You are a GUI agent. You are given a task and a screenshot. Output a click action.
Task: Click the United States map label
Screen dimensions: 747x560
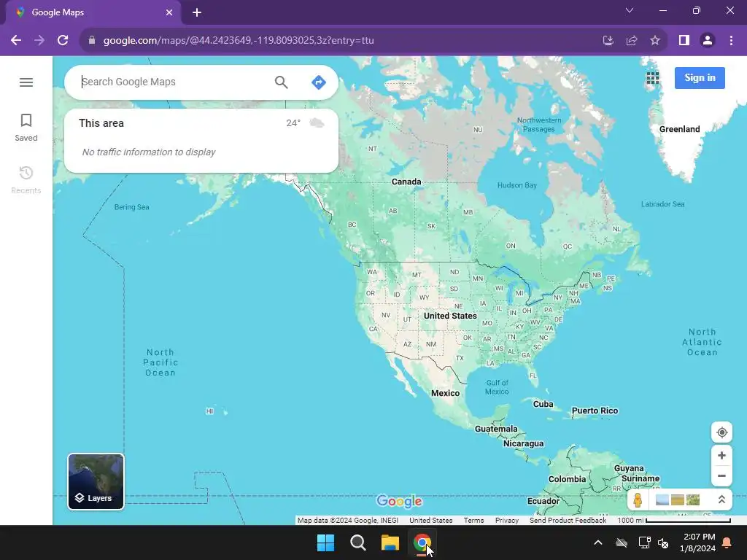(x=450, y=316)
